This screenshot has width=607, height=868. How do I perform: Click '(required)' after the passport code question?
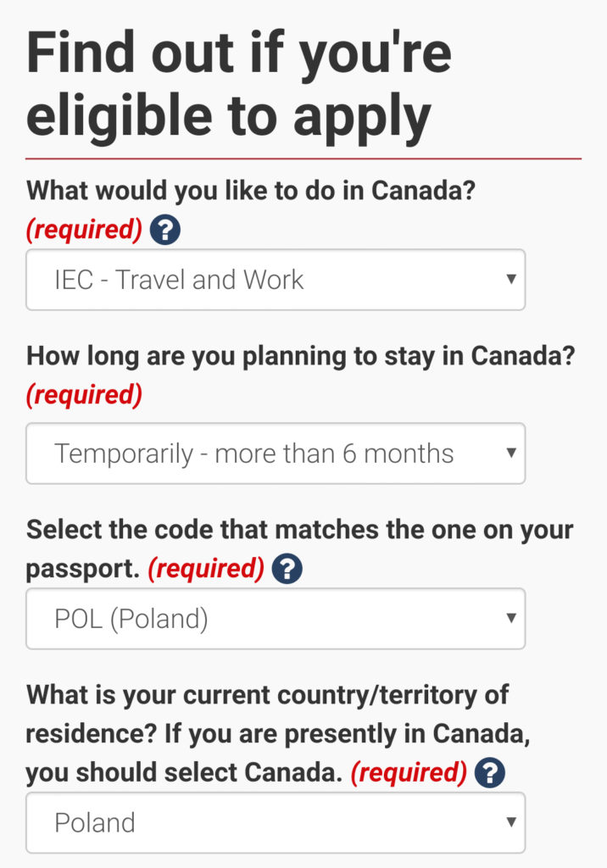coord(206,570)
